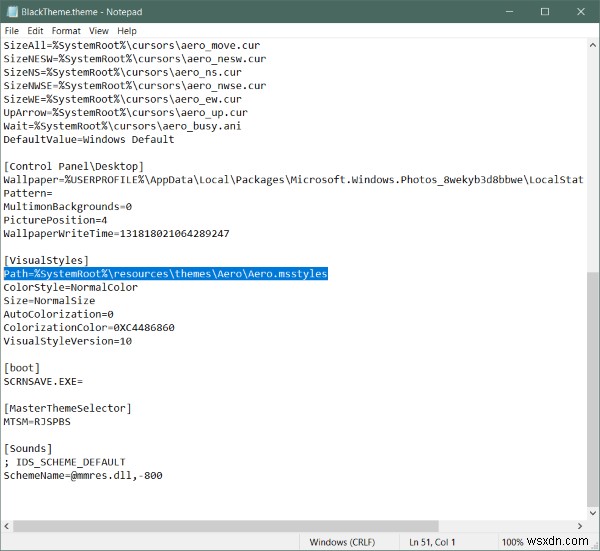Click the Notepad icon in the title bar
This screenshot has height=551, width=600.
click(12, 11)
